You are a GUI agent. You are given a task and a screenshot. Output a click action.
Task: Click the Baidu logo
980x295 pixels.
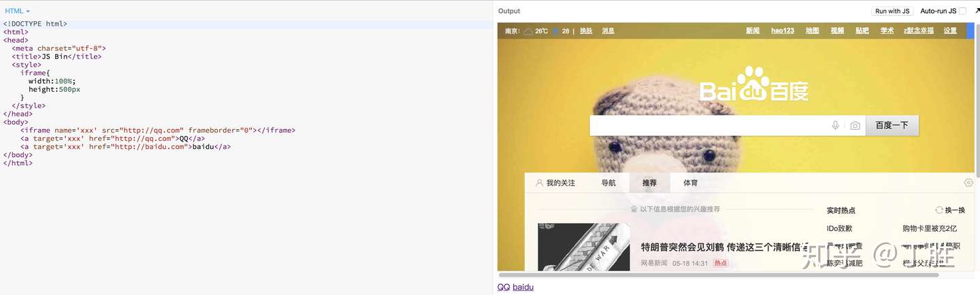pyautogui.click(x=753, y=84)
